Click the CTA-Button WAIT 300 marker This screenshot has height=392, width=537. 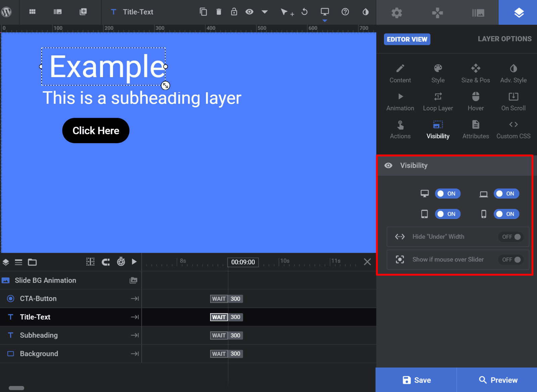pyautogui.click(x=227, y=299)
